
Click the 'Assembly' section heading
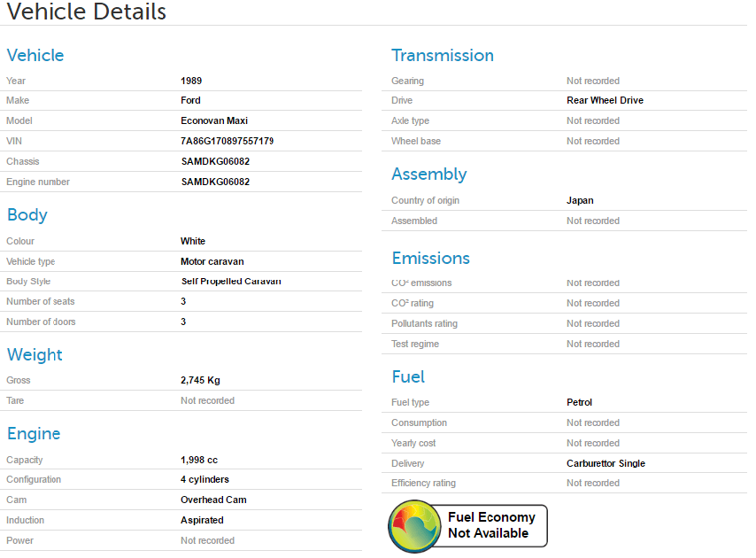[428, 174]
